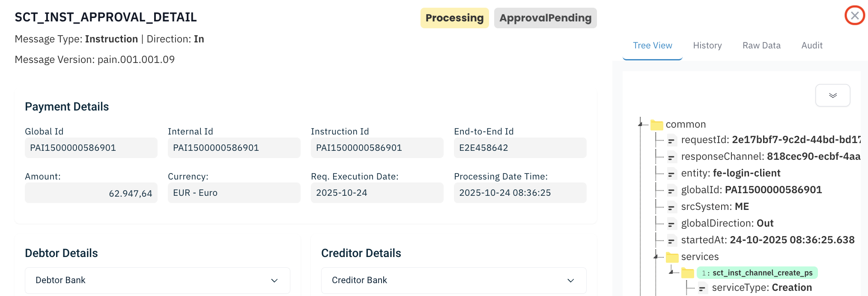Click the requestId node icon

pyautogui.click(x=671, y=140)
